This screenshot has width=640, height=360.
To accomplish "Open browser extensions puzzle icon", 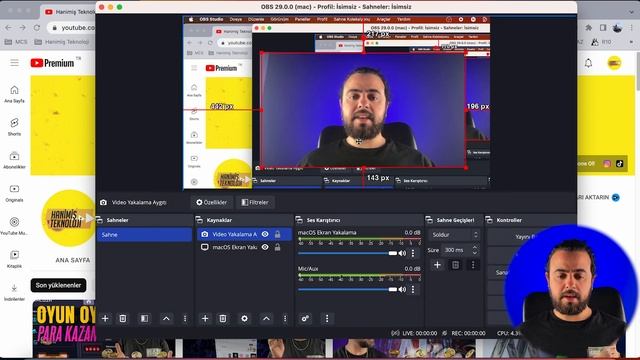I will pos(589,28).
